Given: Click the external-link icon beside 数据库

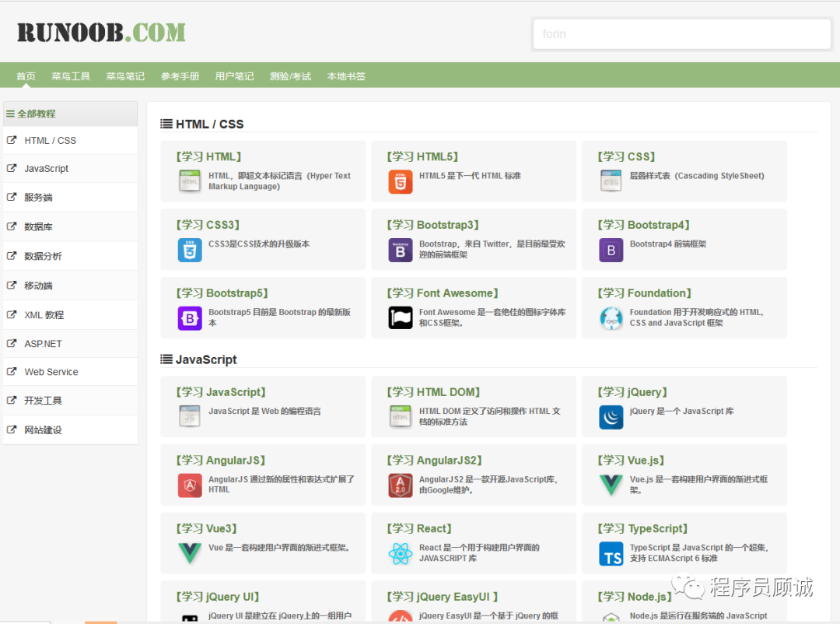Looking at the screenshot, I should coord(11,226).
